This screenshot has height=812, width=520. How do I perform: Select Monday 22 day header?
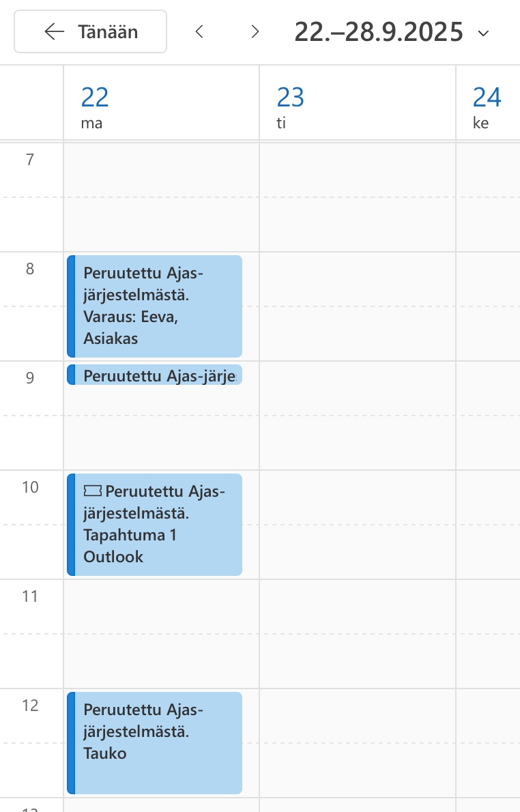click(95, 105)
